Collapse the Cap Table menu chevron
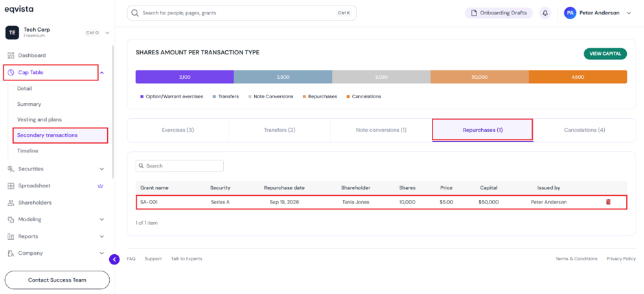644x294 pixels. point(102,73)
